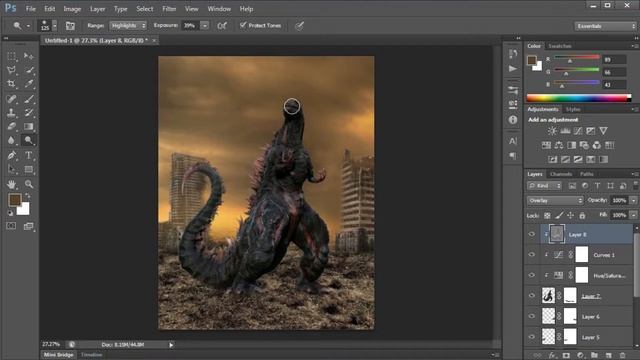Select the Path Selection tool
Screen dimensions: 640x360
click(x=11, y=169)
